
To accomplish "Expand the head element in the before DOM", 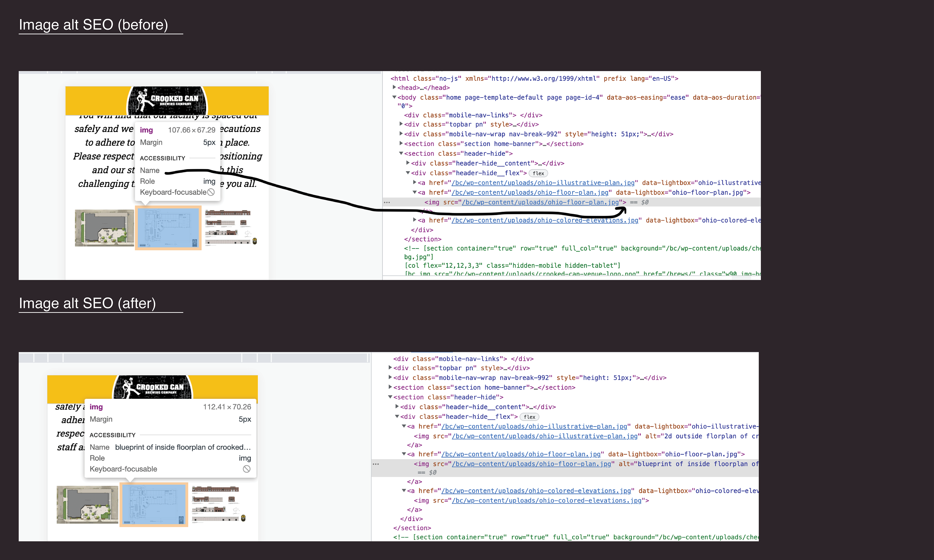I will 394,87.
